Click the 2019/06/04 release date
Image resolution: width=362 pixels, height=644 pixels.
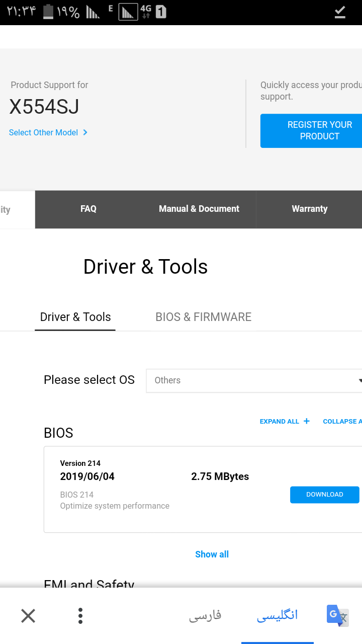click(x=87, y=476)
